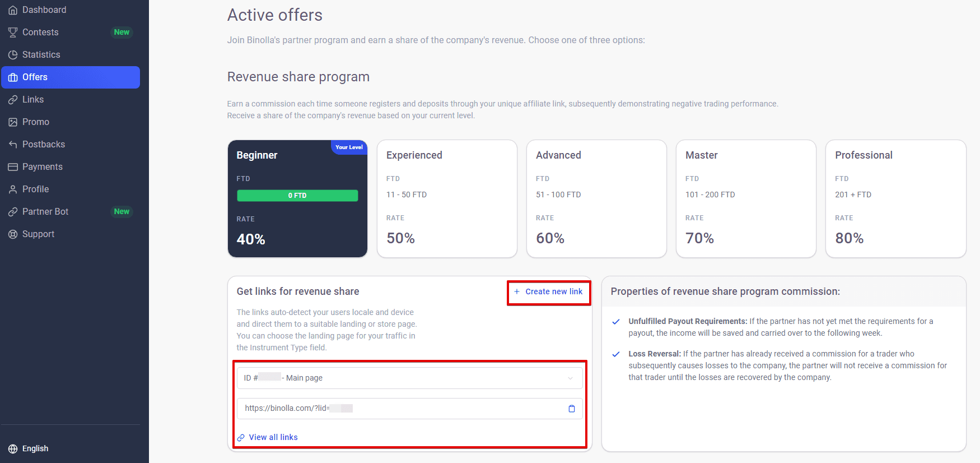Click the 201 + FTD text

(853, 195)
